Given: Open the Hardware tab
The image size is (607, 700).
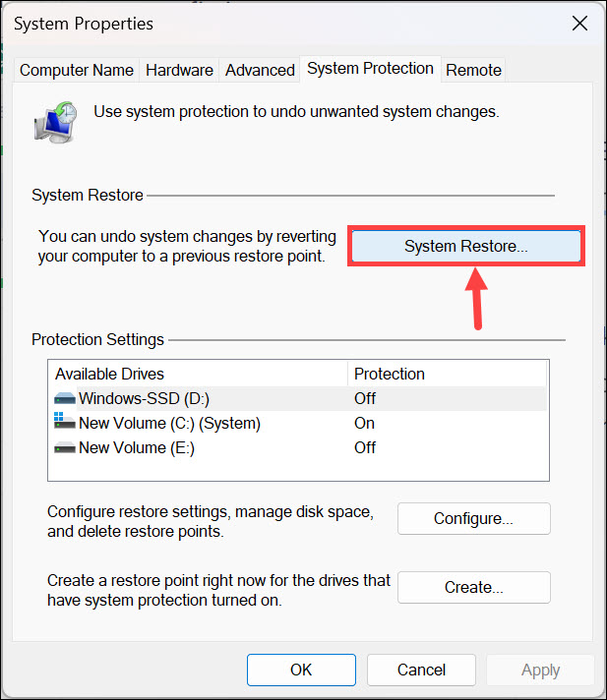Looking at the screenshot, I should pos(179,70).
